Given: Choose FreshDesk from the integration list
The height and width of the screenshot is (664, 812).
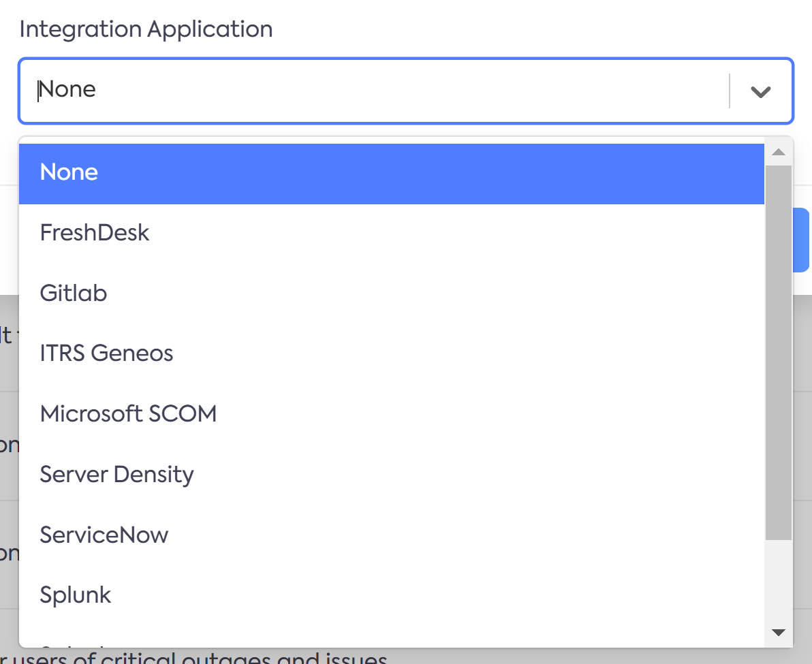Looking at the screenshot, I should click(392, 234).
